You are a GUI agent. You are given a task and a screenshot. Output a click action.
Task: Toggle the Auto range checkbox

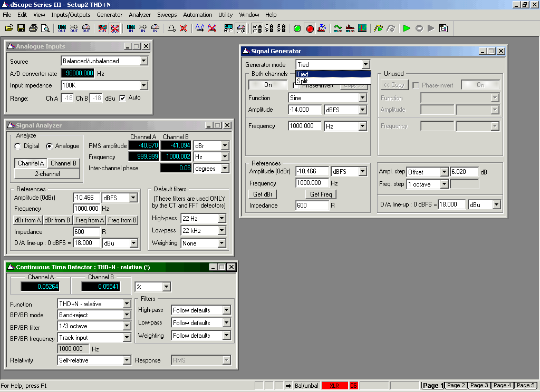click(122, 98)
